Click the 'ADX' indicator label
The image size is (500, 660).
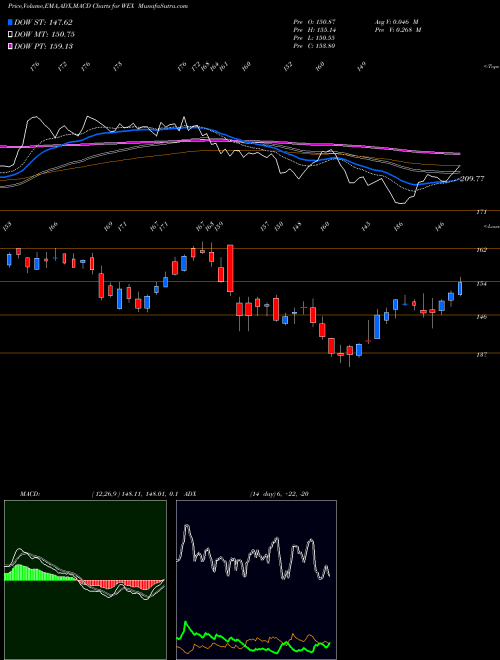click(x=191, y=494)
